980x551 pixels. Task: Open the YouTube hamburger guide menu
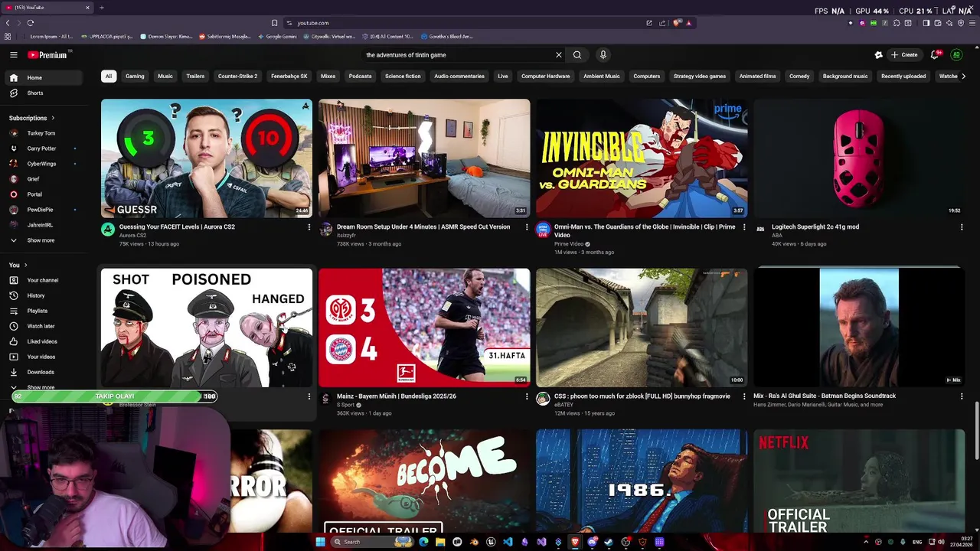13,55
